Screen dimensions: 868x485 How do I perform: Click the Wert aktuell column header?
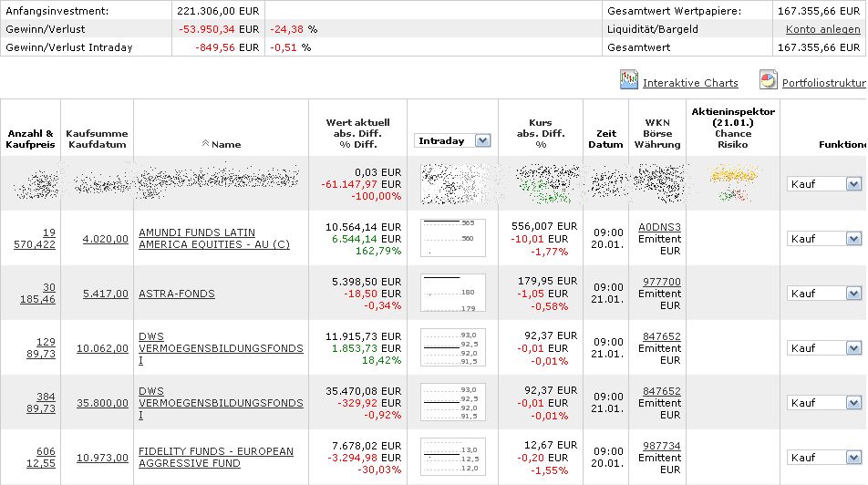point(357,133)
